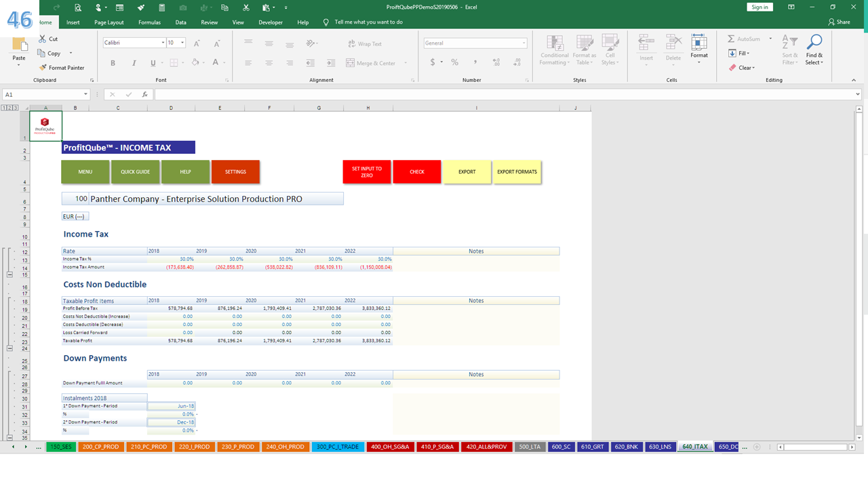Open the General number format dropdown
The width and height of the screenshot is (868, 488).
[524, 43]
